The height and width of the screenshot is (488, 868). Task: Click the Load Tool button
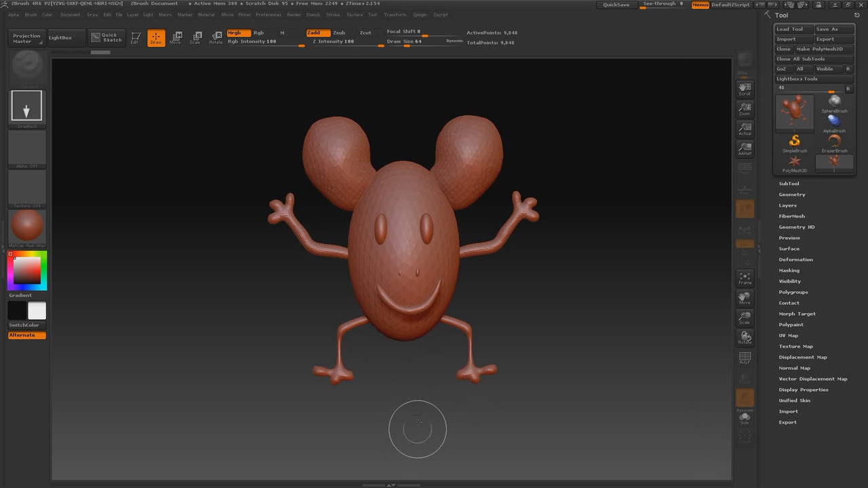(794, 29)
